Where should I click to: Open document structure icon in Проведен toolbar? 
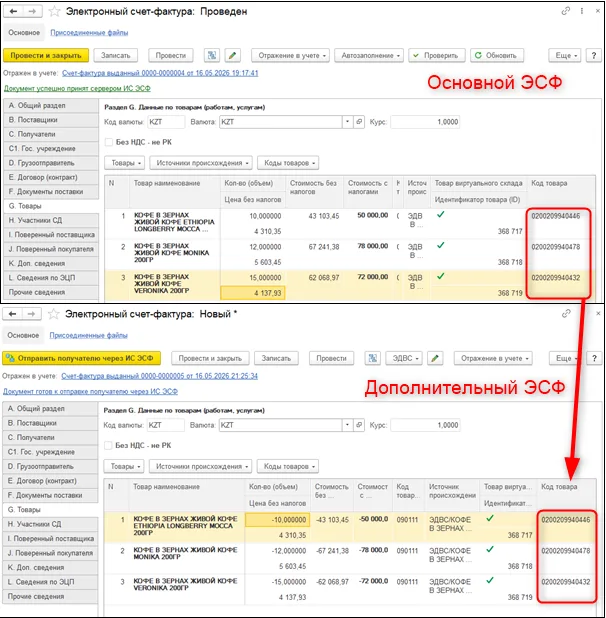coord(212,56)
